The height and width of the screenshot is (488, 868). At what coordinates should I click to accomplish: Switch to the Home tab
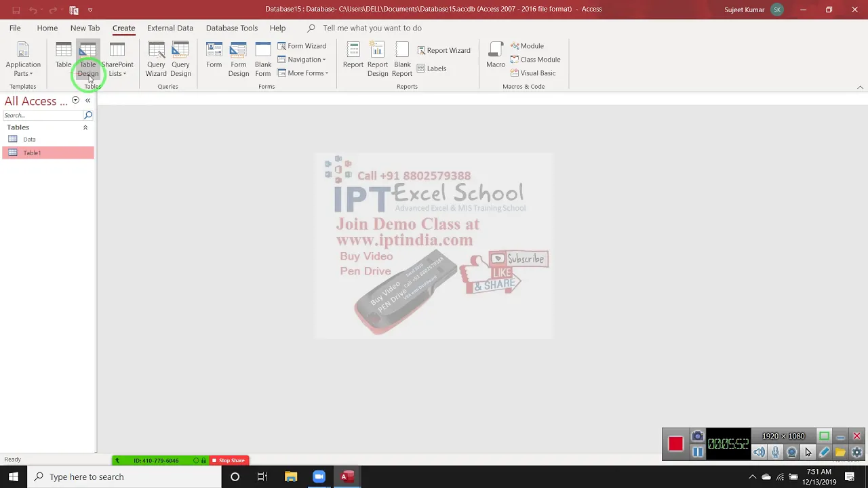click(47, 28)
